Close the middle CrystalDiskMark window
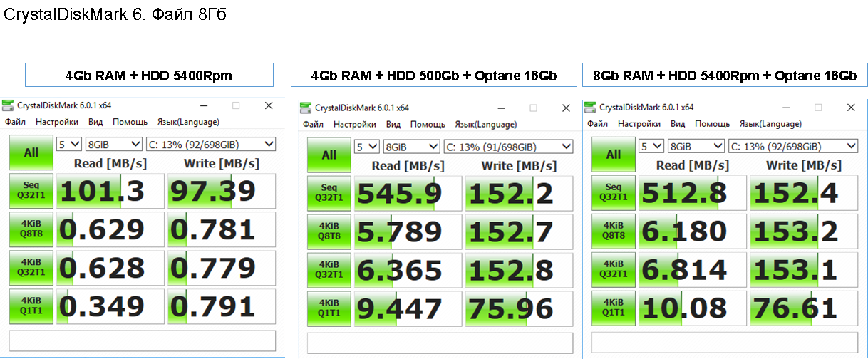Screen dimensions: 868x359 (x=567, y=108)
